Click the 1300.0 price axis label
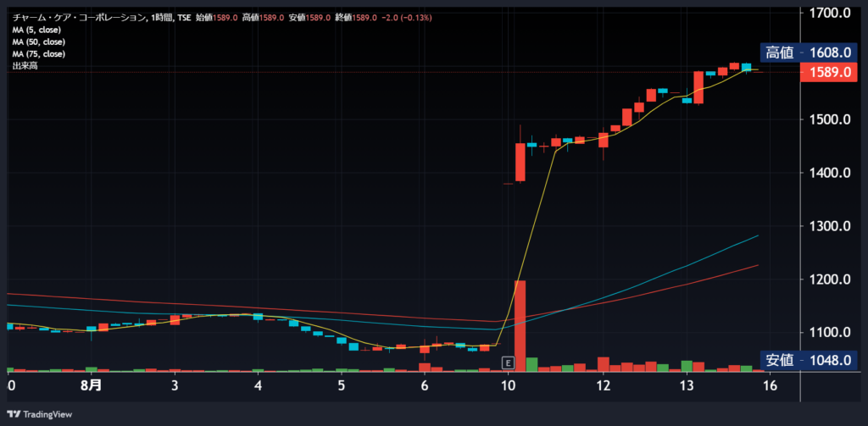The width and height of the screenshot is (868, 426). click(829, 226)
